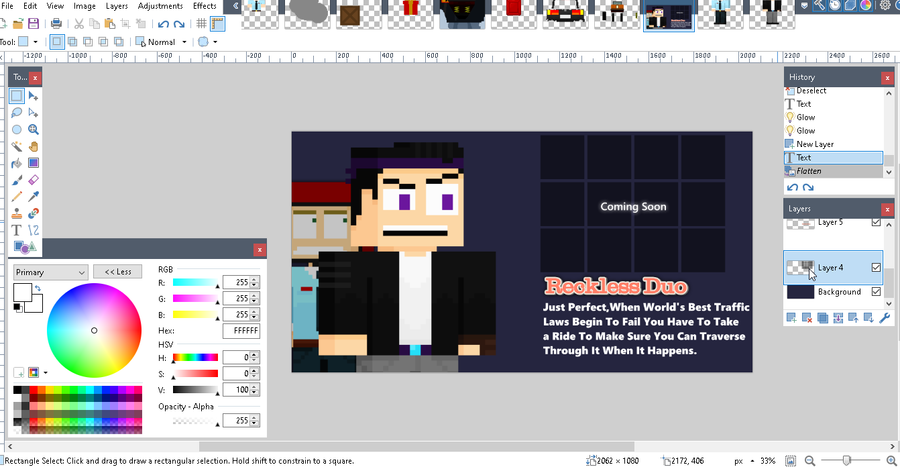
Task: Set selection mode to Replace
Action: pyautogui.click(x=57, y=42)
